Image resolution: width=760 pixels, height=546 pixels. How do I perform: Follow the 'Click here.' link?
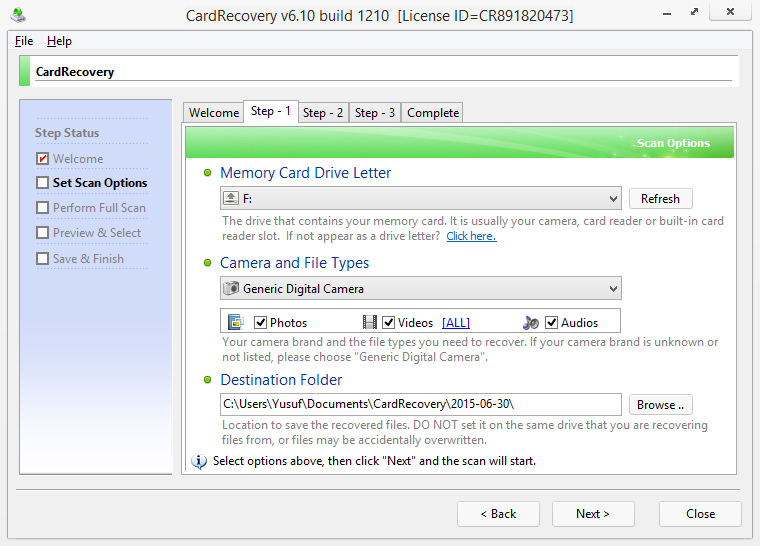coord(471,236)
